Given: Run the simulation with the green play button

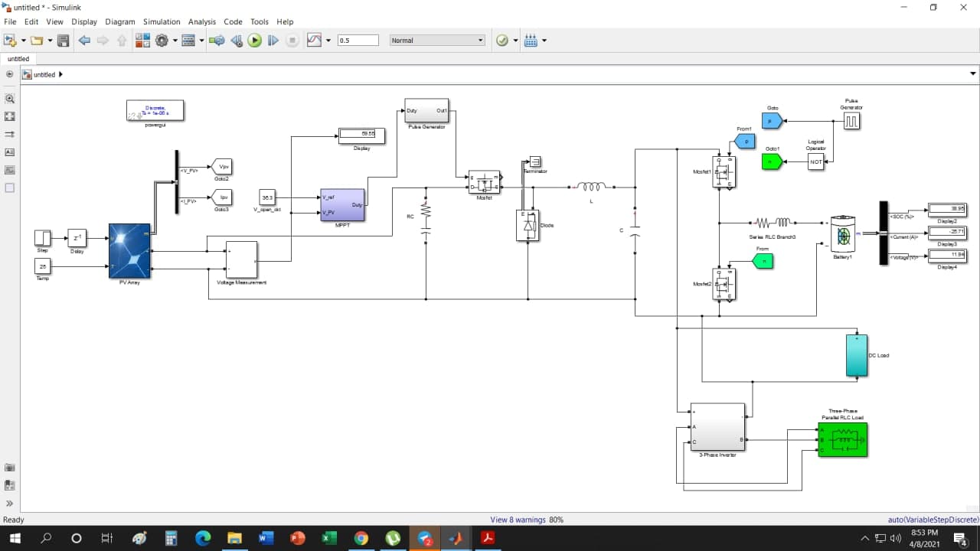Looking at the screenshot, I should [x=254, y=40].
